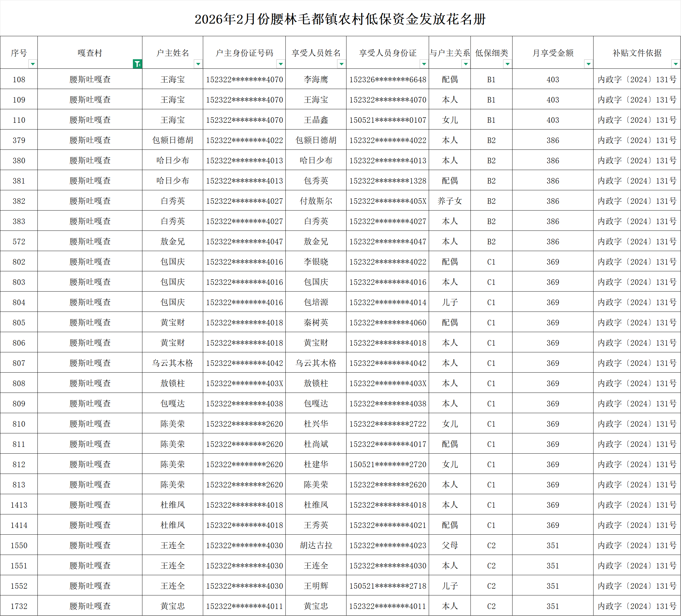
Task: Open the 户主姓名 filter dropdown arrow
Action: (x=198, y=64)
